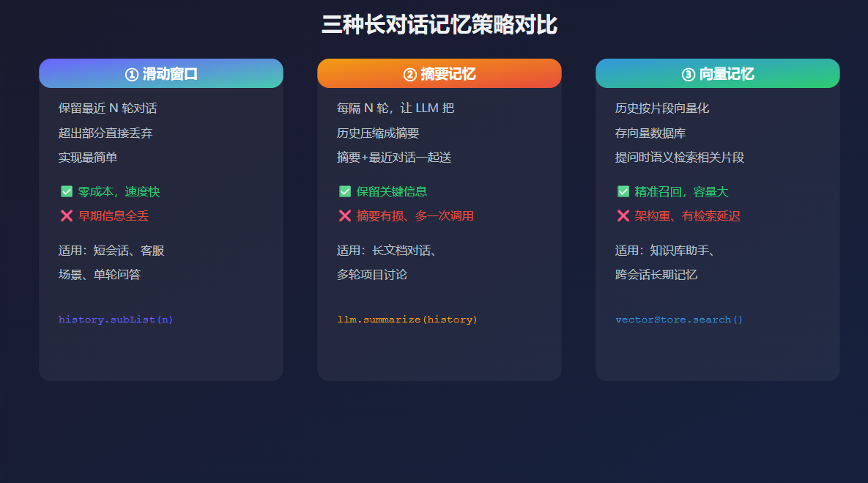The image size is (868, 483).
Task: Click the text 保留最近 N 轮对话
Action: click(x=108, y=108)
